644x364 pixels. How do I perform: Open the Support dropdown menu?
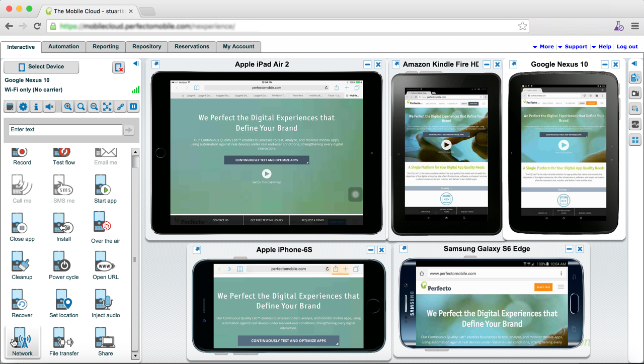(573, 47)
